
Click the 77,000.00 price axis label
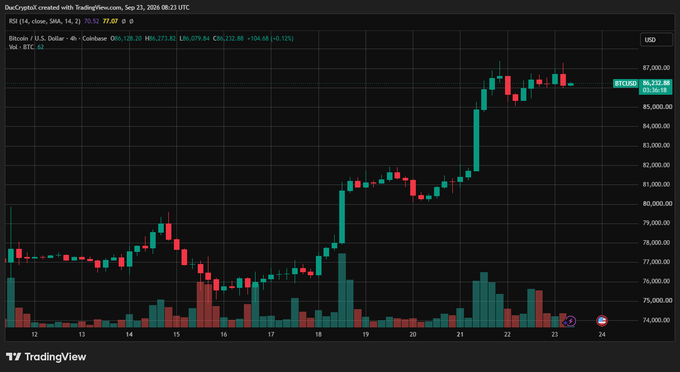(x=655, y=262)
